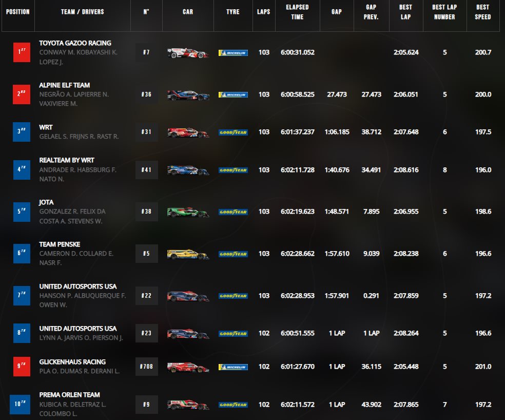Click the Best Lap Number column header
This screenshot has width=505, height=420.
point(444,12)
